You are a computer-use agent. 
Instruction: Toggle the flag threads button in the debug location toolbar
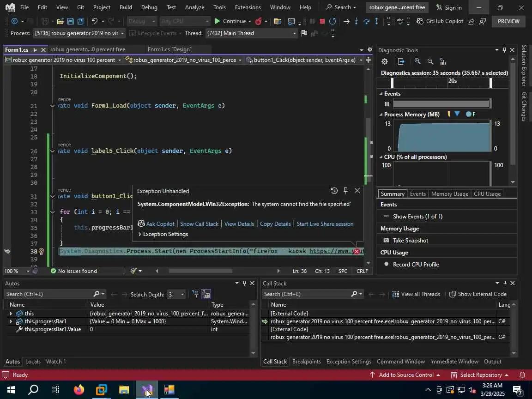(304, 33)
